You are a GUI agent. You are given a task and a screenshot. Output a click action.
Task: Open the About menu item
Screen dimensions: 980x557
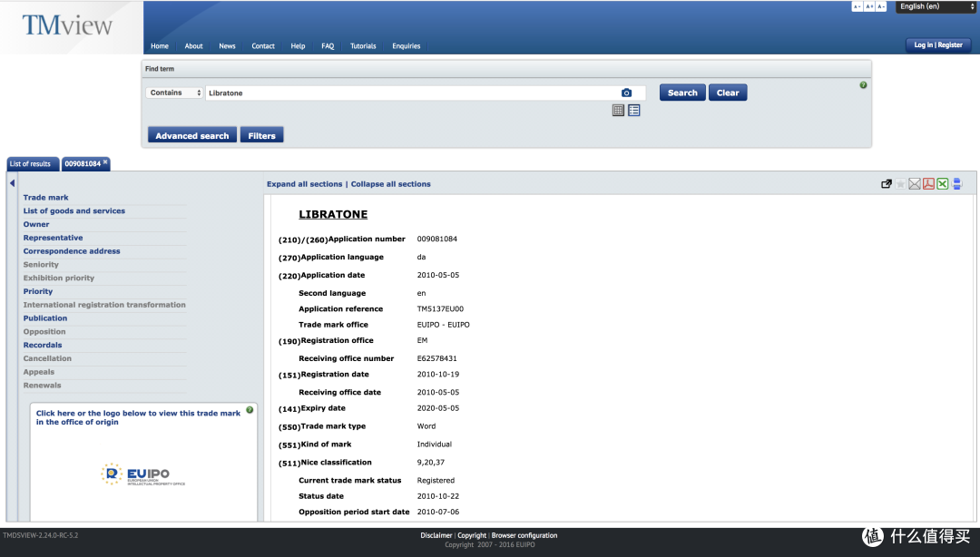click(194, 45)
